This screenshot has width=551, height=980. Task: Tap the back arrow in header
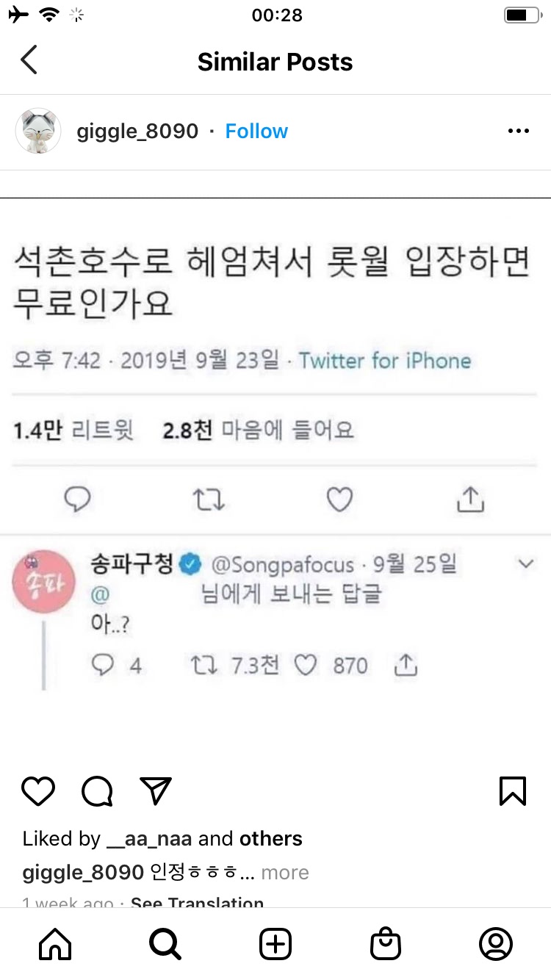click(29, 61)
